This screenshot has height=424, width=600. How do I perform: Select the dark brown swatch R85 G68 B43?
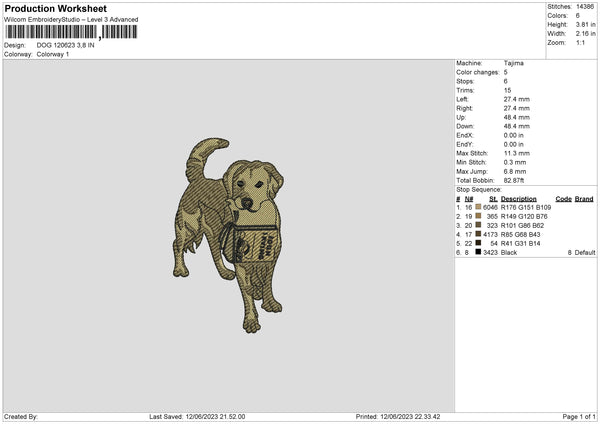point(480,234)
